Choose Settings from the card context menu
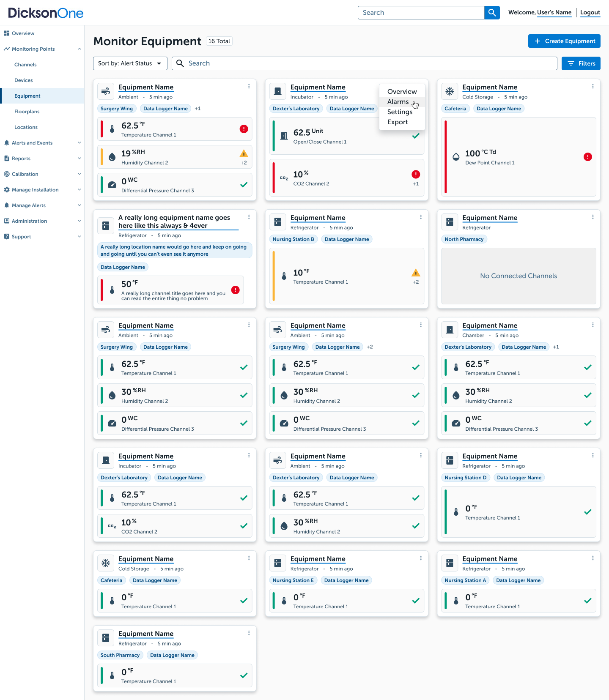Screen dimensions: 609x700 tap(402, 112)
